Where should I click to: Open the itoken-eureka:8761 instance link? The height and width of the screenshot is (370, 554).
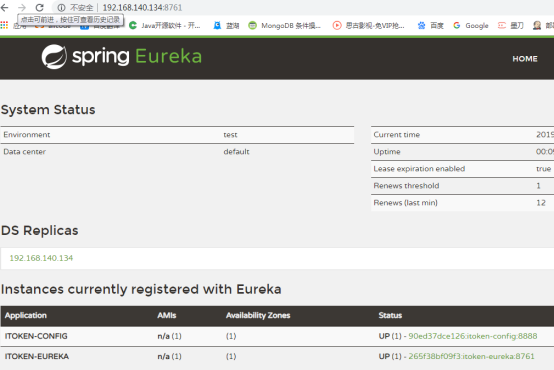(x=471, y=356)
